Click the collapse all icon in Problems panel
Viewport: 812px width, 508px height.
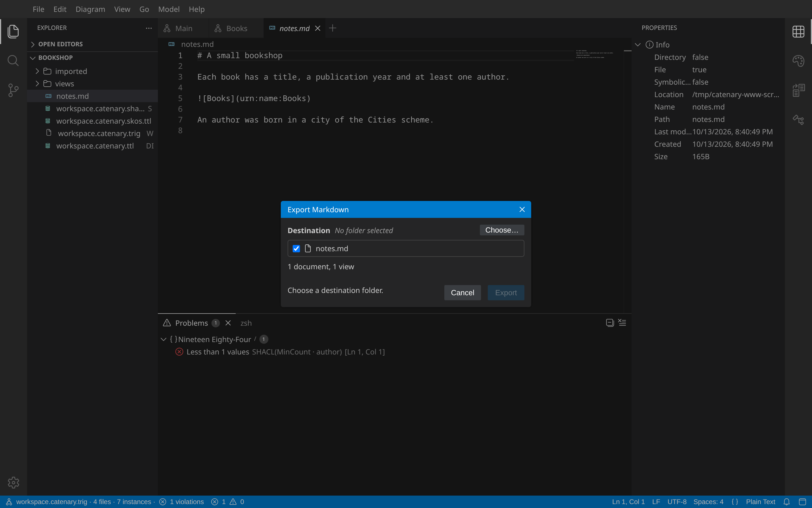click(610, 323)
